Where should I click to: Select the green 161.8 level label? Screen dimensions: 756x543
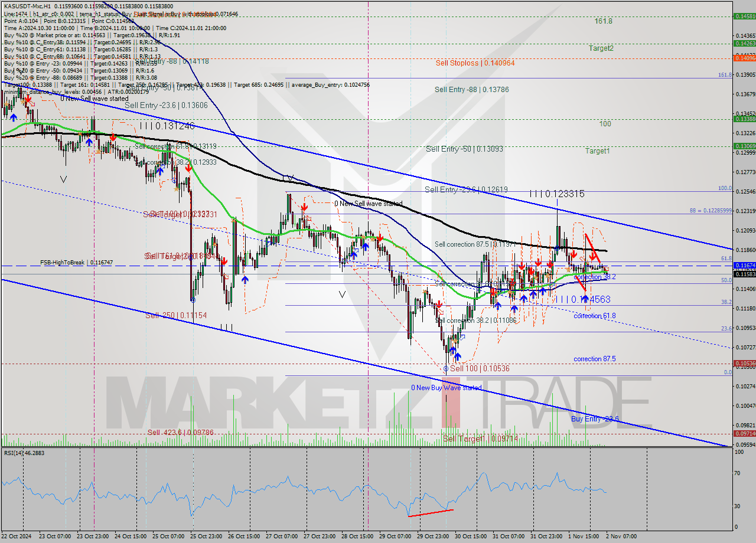coord(604,21)
